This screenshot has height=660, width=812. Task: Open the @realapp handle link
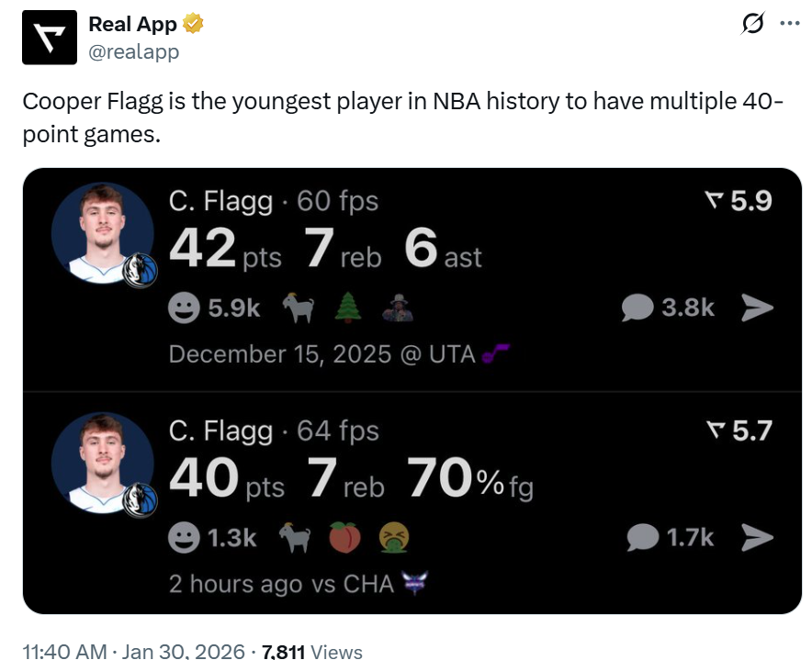pos(133,51)
